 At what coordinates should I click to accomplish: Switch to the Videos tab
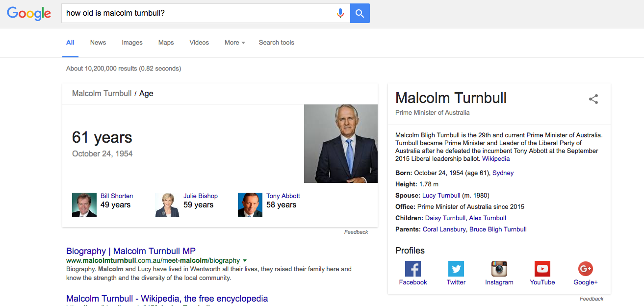(199, 43)
